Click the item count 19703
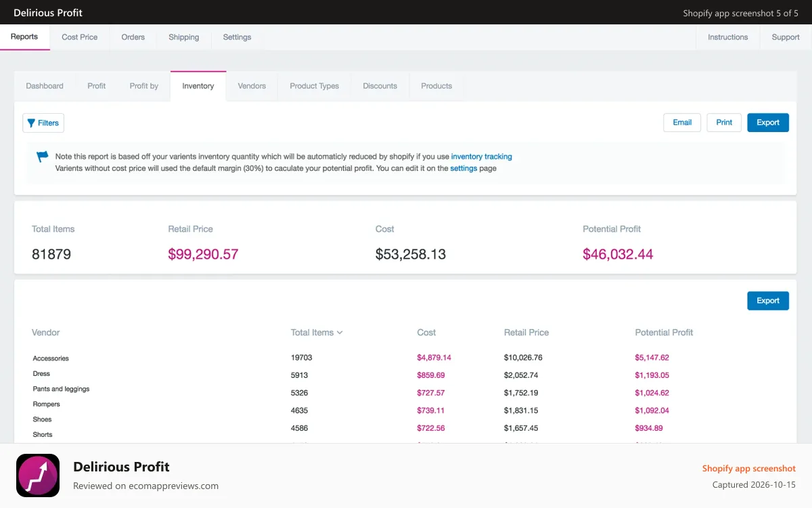 click(302, 358)
